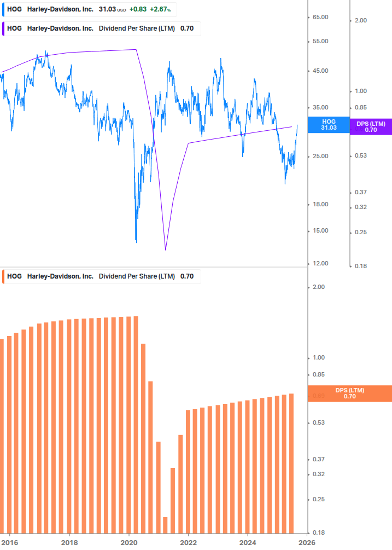The image size is (392, 550).
Task: Click the orange DPS (LTM) 0.70 axis tag
Action: [350, 393]
